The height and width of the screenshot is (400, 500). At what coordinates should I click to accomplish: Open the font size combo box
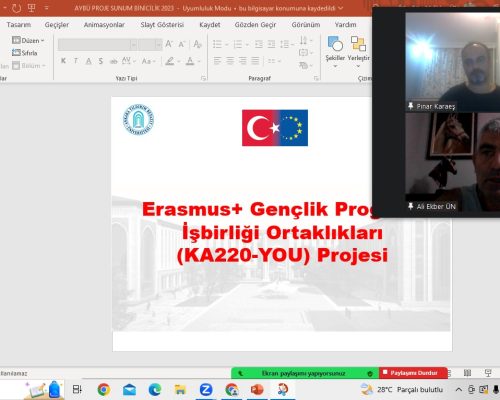[150, 44]
